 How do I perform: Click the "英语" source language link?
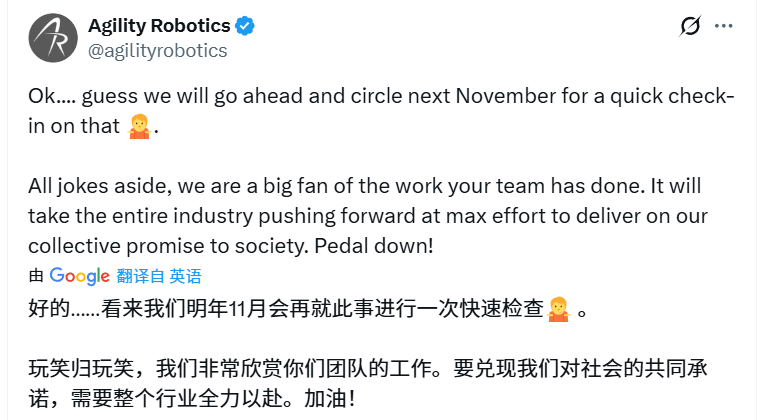click(x=185, y=276)
